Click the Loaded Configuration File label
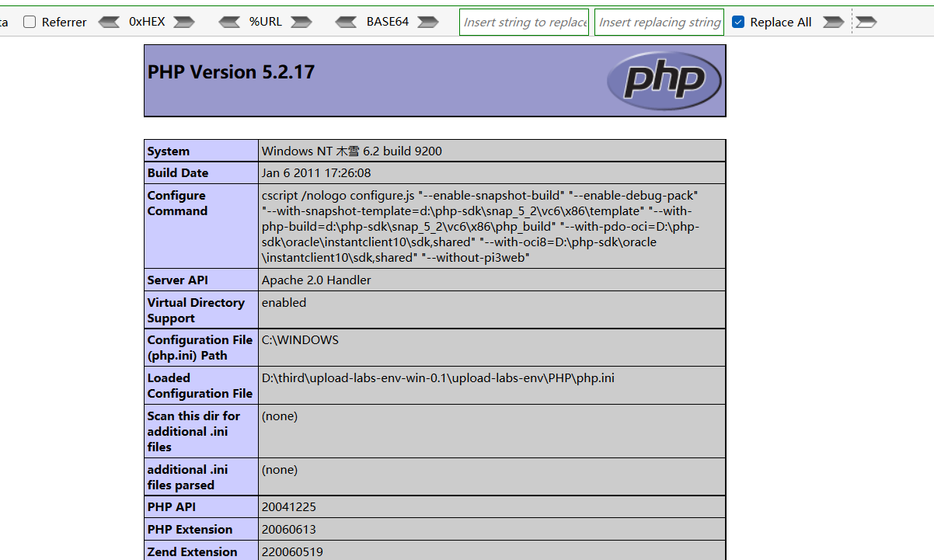934x560 pixels. coord(200,386)
